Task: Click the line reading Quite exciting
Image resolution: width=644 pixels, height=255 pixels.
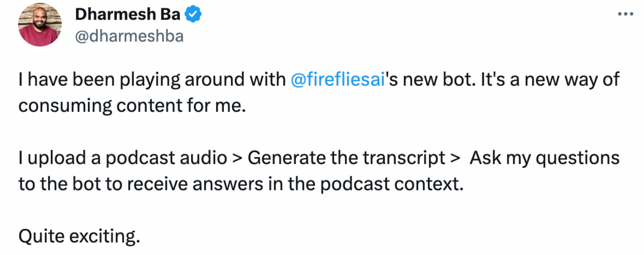Action: coord(79,236)
